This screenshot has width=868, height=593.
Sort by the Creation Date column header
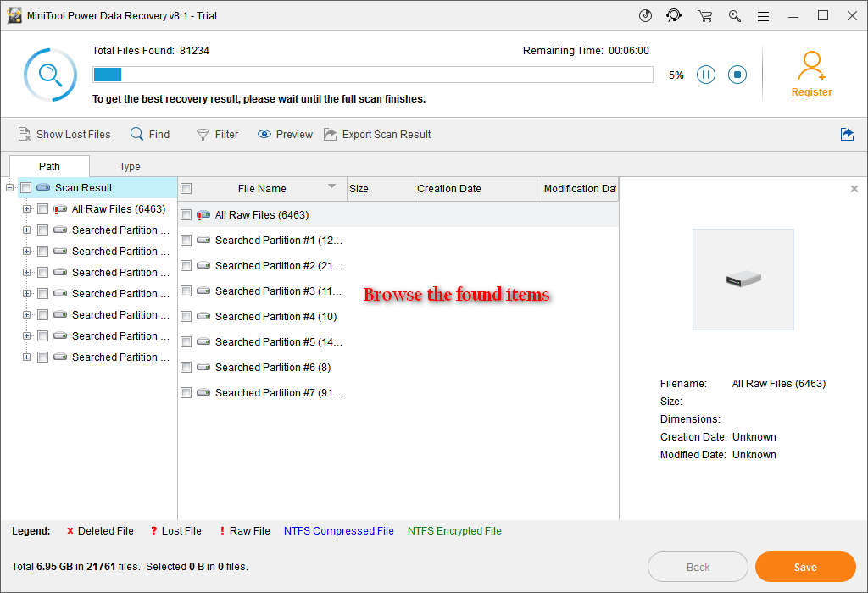pyautogui.click(x=478, y=189)
